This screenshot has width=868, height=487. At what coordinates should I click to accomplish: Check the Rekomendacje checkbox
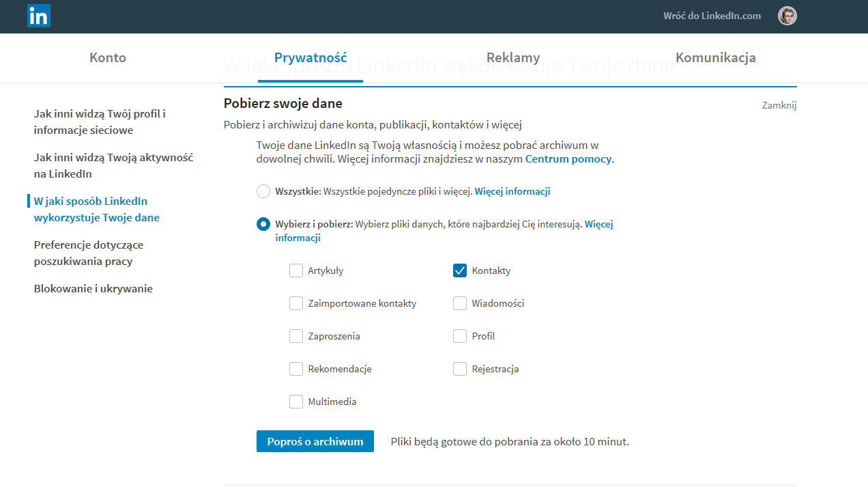point(296,369)
